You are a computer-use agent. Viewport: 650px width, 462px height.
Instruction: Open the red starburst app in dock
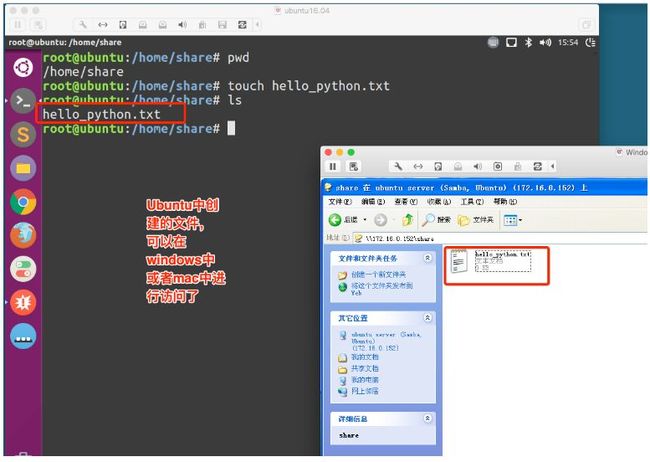pyautogui.click(x=23, y=302)
